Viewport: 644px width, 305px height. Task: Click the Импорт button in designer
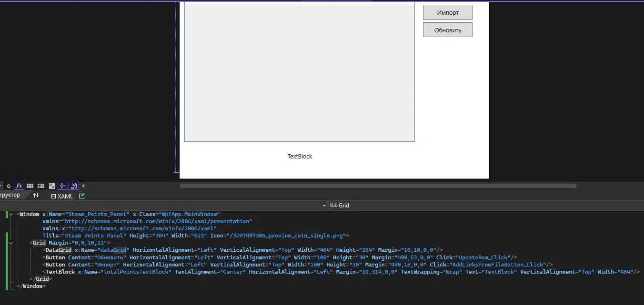pyautogui.click(x=447, y=13)
